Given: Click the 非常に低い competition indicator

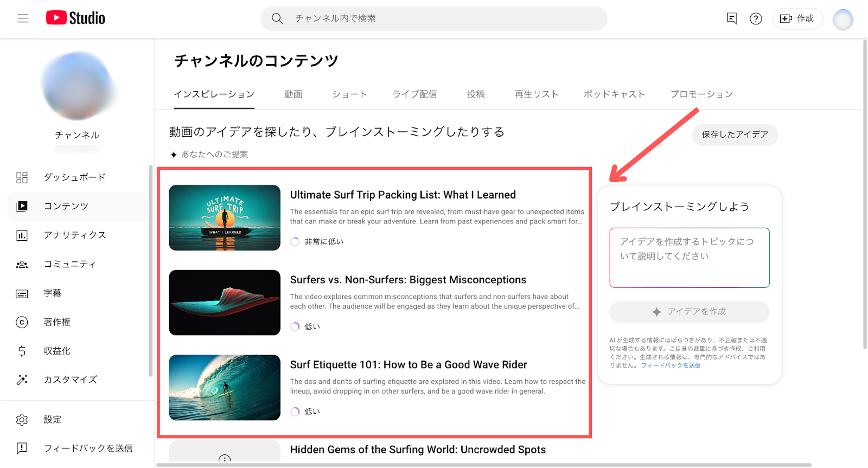Looking at the screenshot, I should [317, 241].
